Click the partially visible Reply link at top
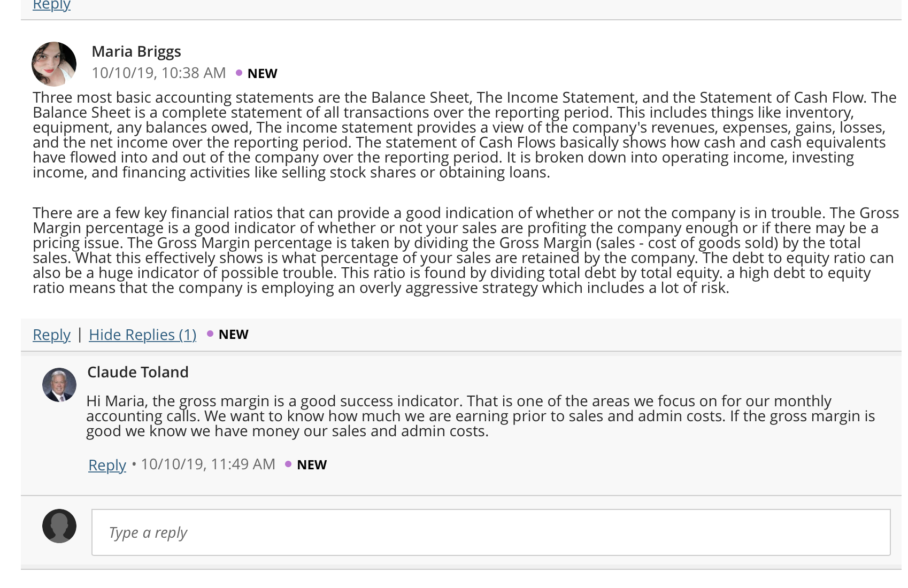Viewport: 908px width, 588px height. pos(51,5)
